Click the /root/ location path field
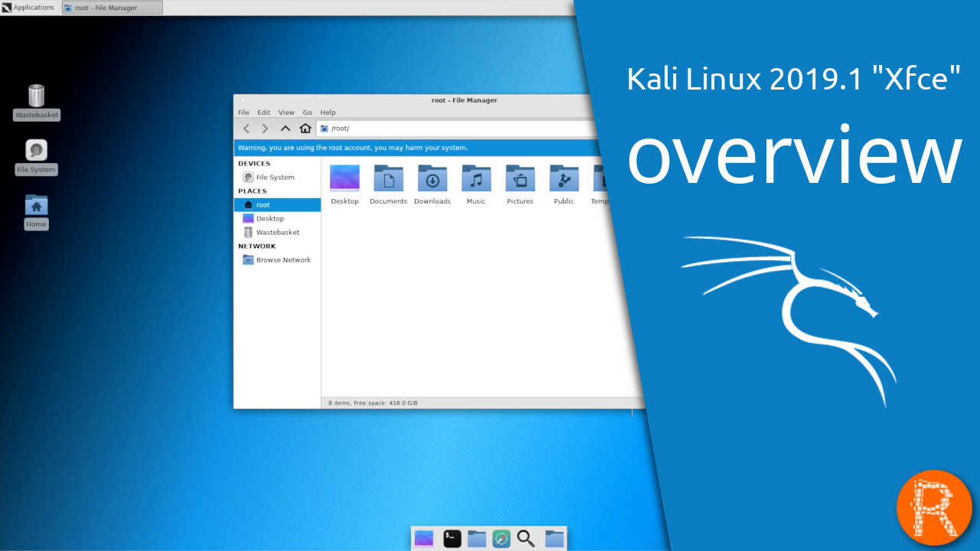The width and height of the screenshot is (980, 551). point(456,129)
